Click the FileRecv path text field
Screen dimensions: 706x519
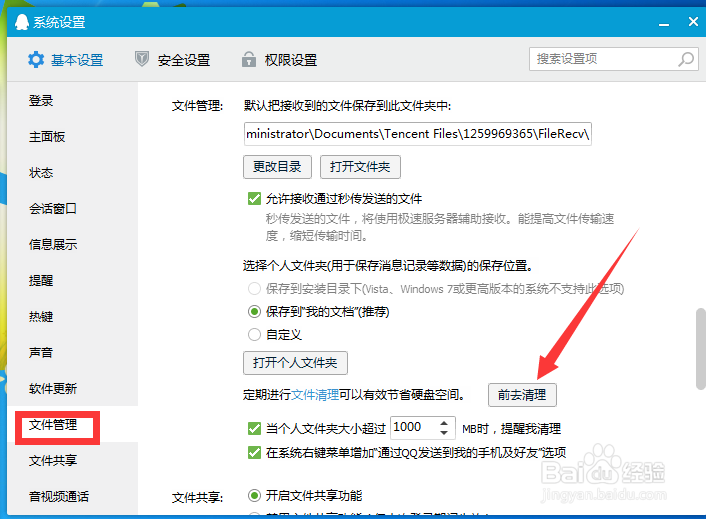(418, 134)
